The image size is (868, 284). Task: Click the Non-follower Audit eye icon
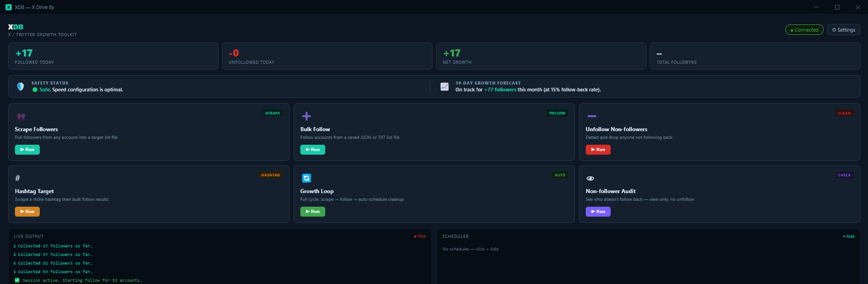pos(590,178)
